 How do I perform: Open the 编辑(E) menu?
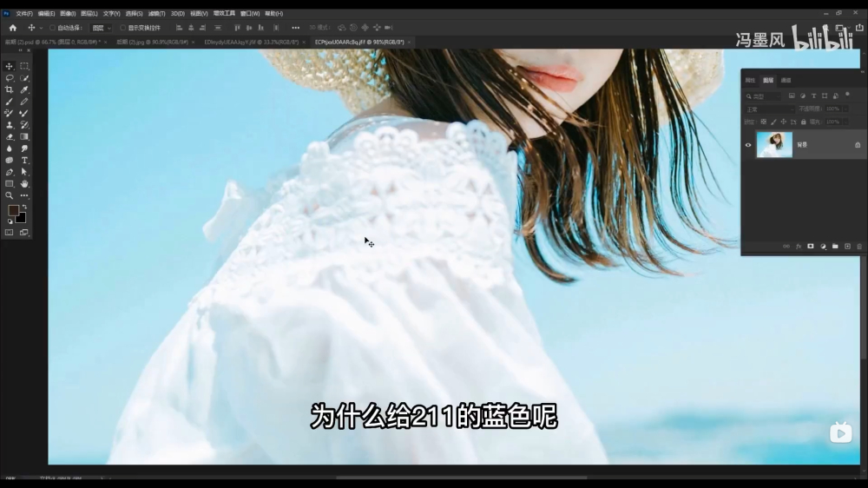[46, 13]
